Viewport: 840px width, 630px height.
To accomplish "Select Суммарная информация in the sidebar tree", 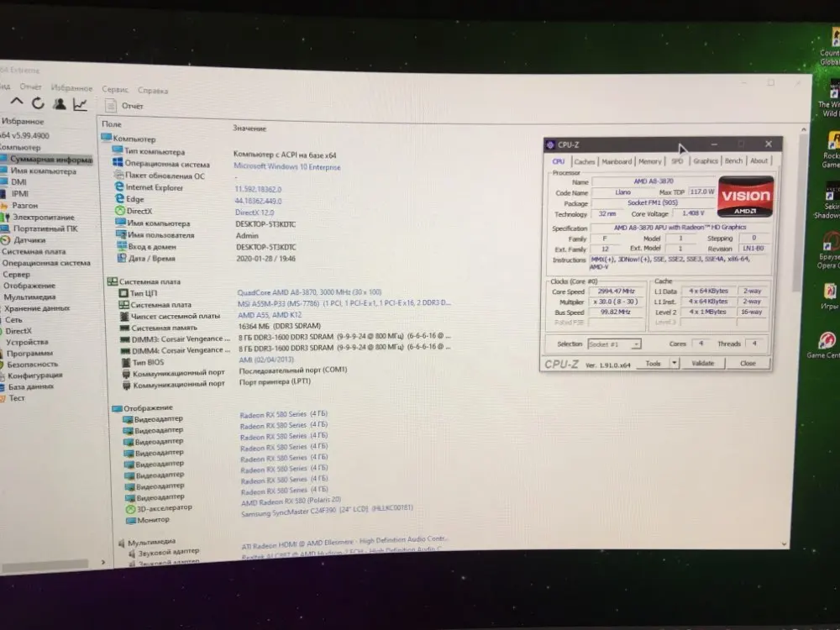I will click(51, 159).
